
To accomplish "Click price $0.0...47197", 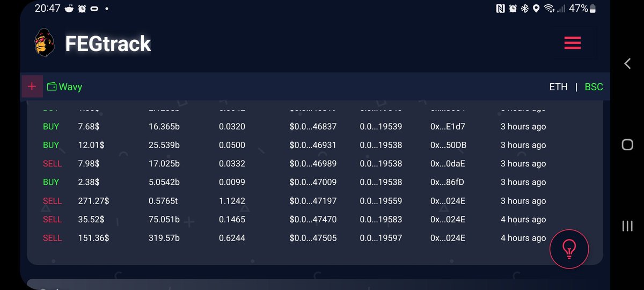I will click(x=313, y=201).
